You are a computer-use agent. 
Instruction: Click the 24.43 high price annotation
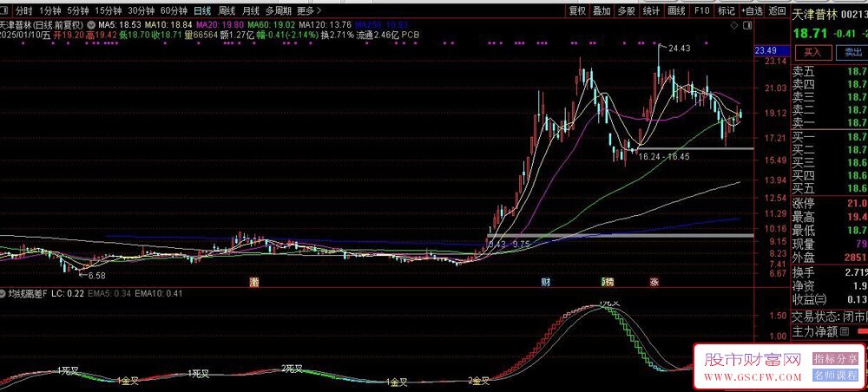pos(680,49)
